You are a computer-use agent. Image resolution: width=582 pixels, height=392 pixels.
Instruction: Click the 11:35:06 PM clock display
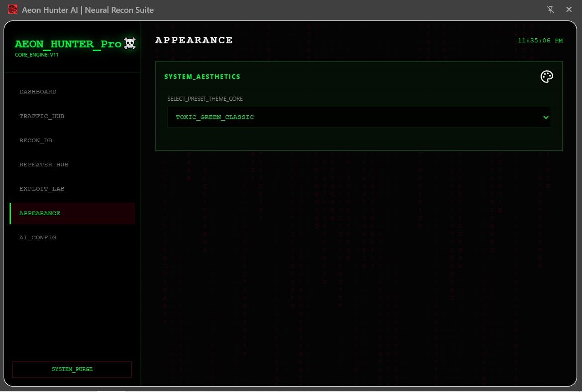[x=540, y=41]
